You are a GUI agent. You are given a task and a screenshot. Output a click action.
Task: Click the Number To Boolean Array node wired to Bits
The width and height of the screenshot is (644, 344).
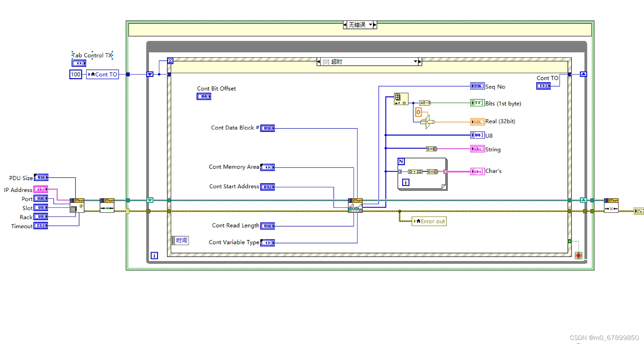(425, 103)
